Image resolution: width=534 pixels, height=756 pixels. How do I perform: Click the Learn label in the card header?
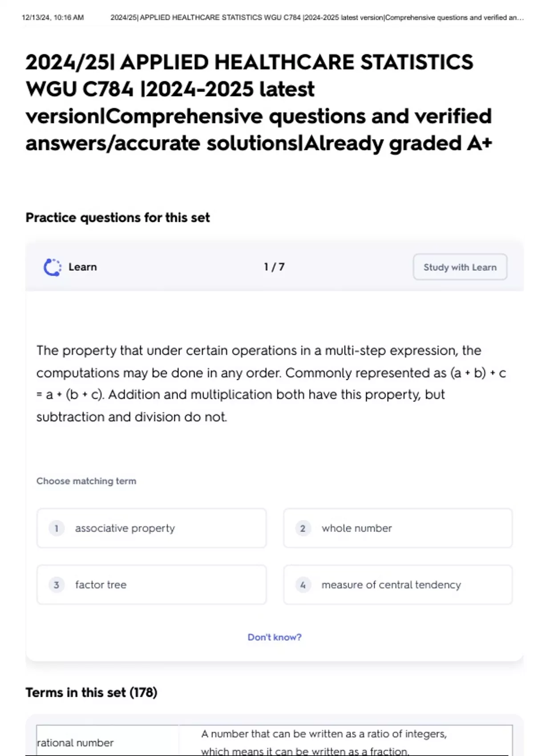(x=82, y=267)
